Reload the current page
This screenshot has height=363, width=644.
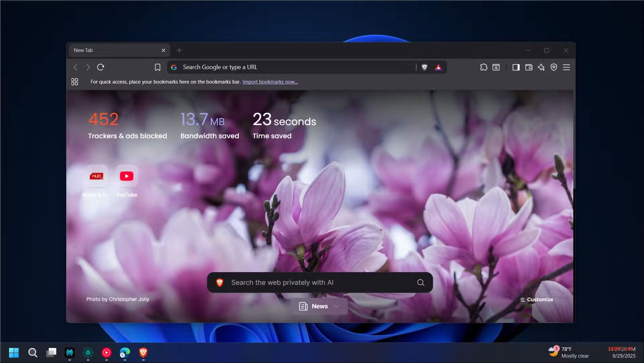101,67
